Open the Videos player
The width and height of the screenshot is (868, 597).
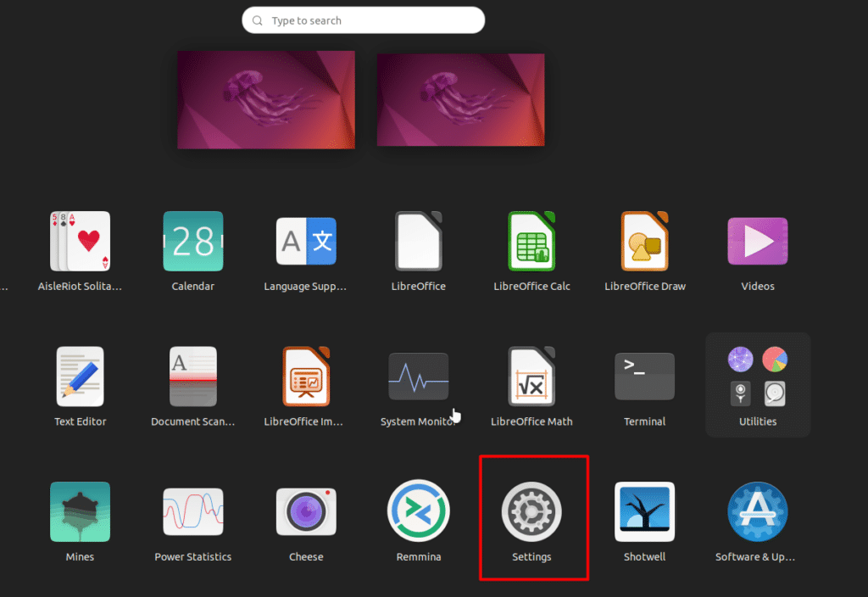(x=757, y=241)
